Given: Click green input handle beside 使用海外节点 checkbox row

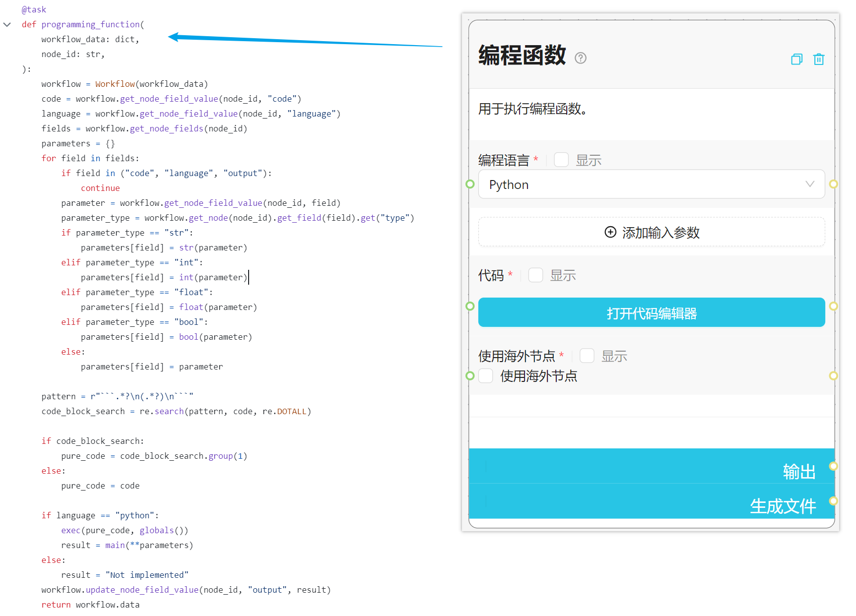Looking at the screenshot, I should point(470,375).
